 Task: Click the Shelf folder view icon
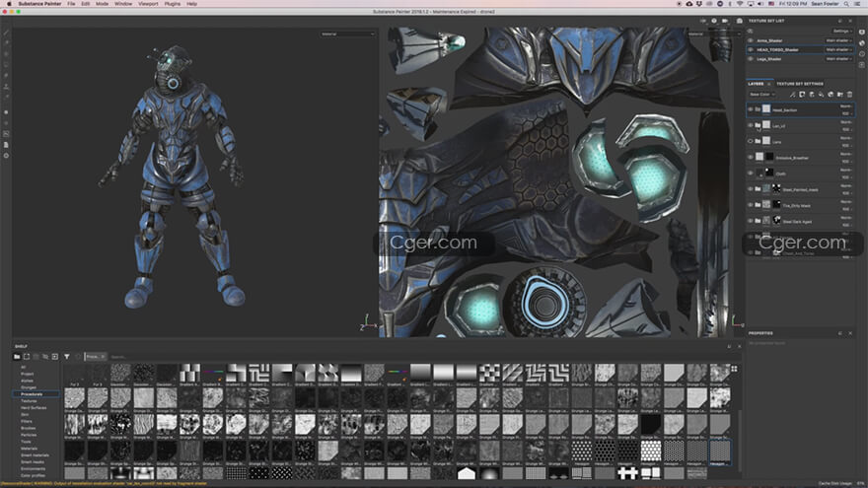point(17,357)
